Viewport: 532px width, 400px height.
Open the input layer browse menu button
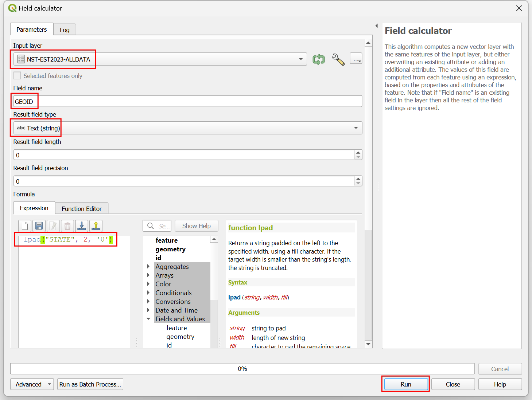click(x=356, y=59)
